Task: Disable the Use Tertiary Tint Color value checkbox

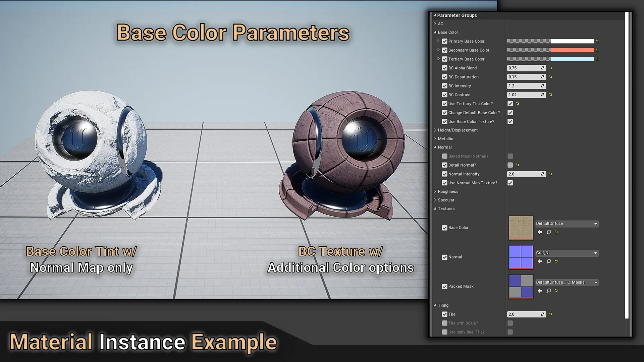Action: [510, 104]
